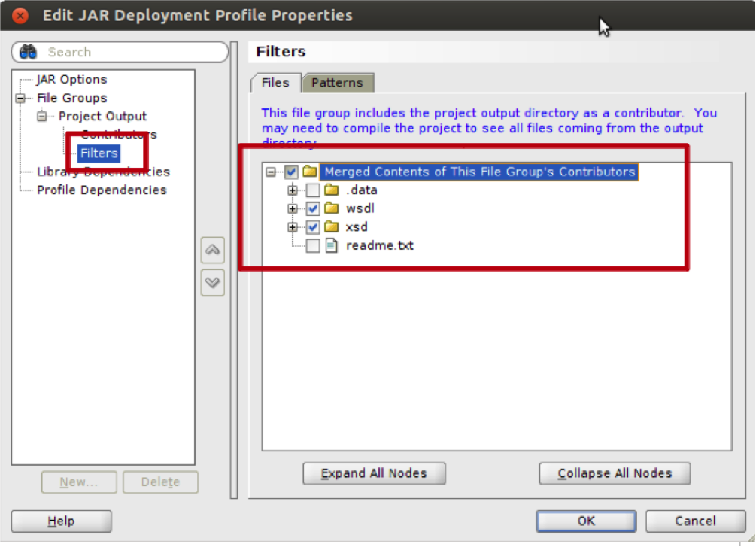Image resolution: width=756 pixels, height=547 pixels.
Task: Select Contributors in the tree
Action: [x=119, y=135]
